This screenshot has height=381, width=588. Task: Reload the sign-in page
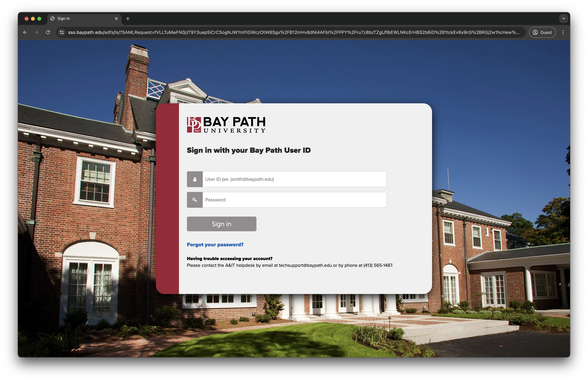(x=48, y=32)
